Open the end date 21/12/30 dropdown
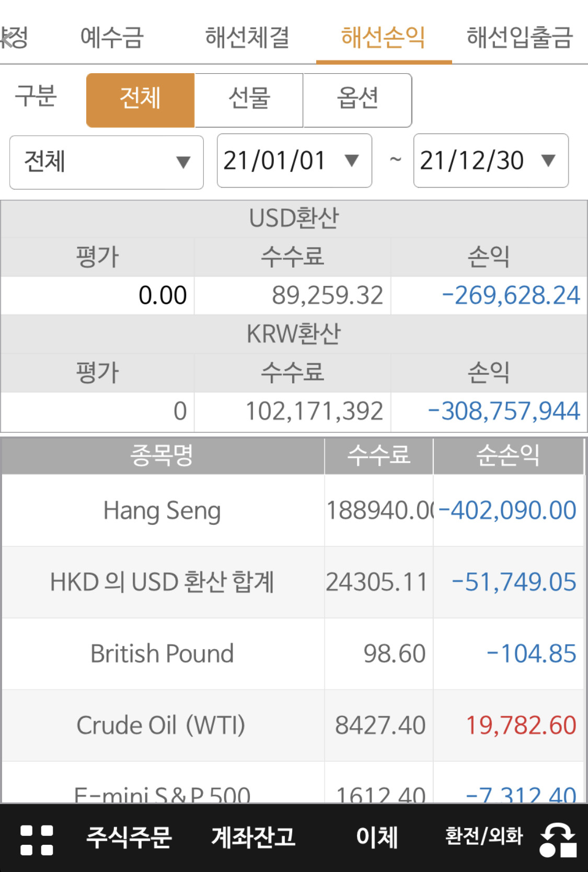 coord(491,160)
